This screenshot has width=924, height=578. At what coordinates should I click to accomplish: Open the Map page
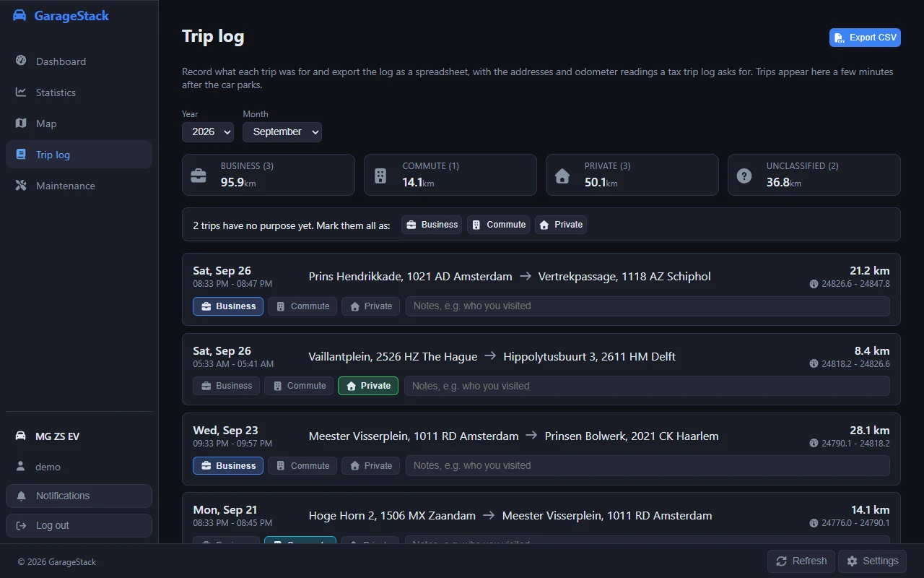pyautogui.click(x=79, y=124)
